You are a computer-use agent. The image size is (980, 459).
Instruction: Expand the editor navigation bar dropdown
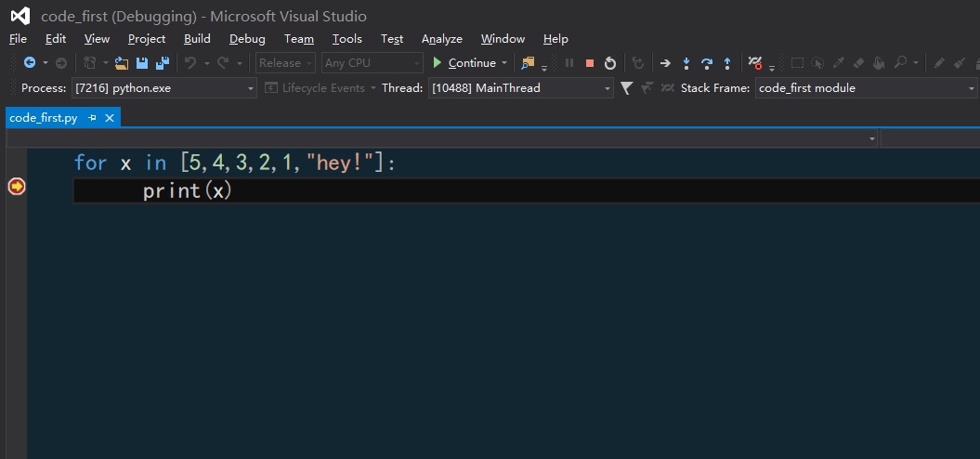point(872,138)
